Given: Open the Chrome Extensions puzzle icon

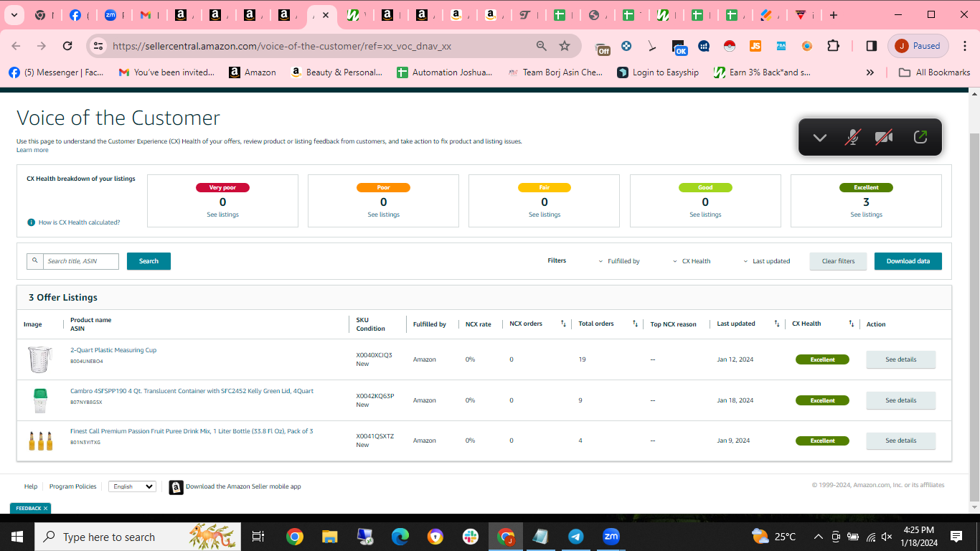Looking at the screenshot, I should [833, 46].
